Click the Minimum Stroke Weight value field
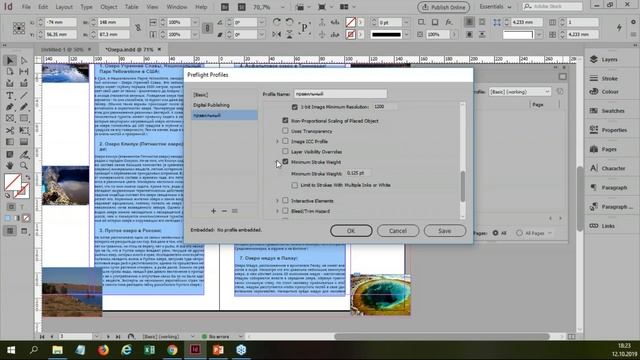 [358, 173]
